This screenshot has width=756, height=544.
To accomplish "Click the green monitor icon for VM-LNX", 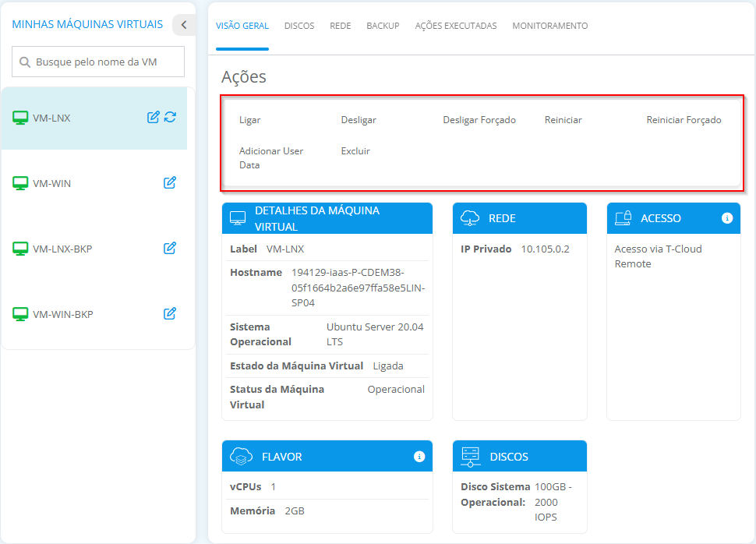I will click(x=20, y=118).
